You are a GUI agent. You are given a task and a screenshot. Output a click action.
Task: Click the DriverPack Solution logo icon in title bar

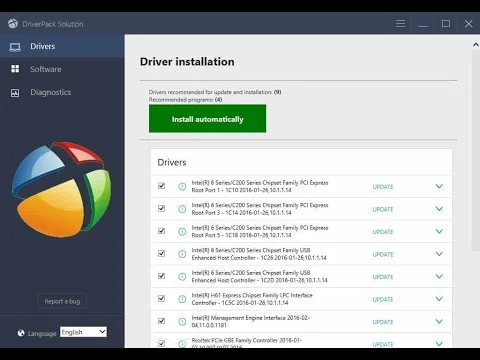click(x=13, y=24)
